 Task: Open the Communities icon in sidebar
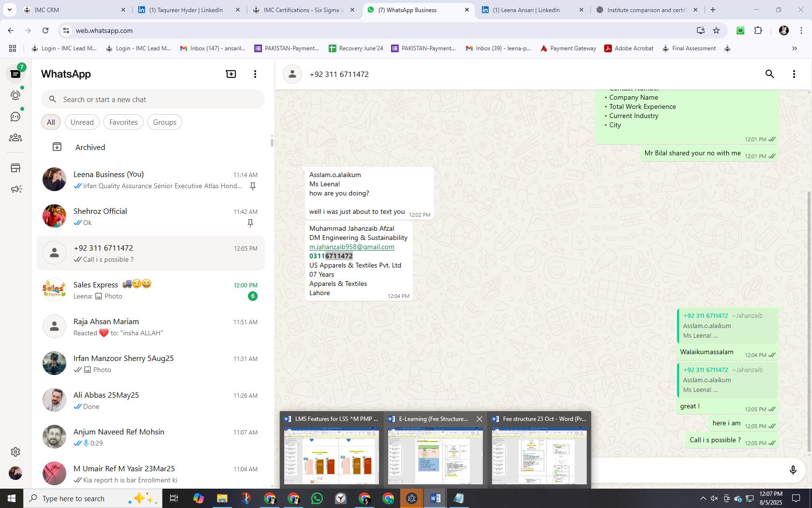click(15, 138)
